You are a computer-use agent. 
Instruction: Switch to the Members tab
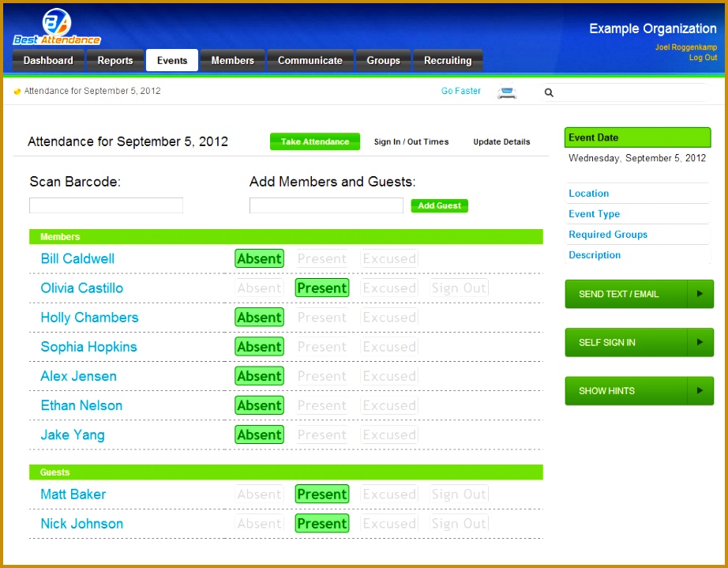232,60
